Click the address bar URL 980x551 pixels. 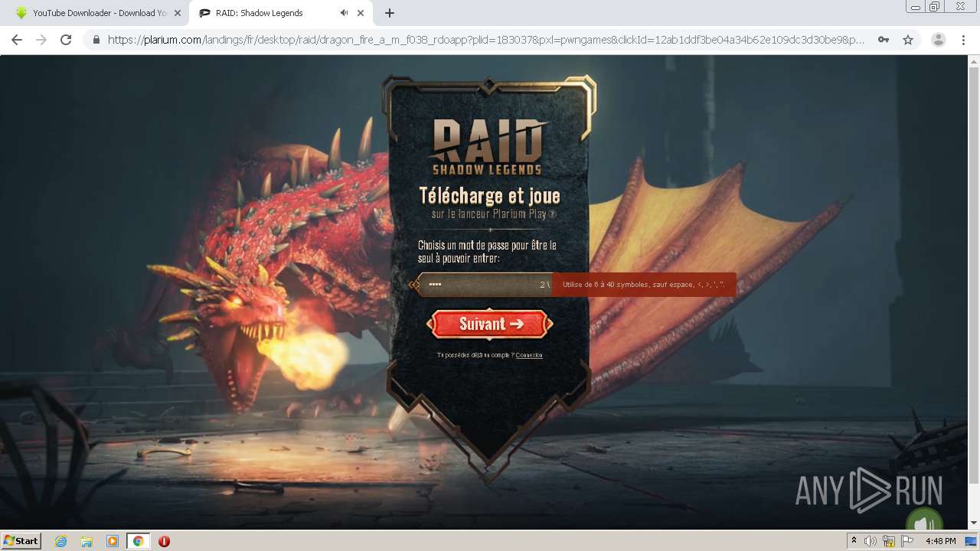point(486,40)
